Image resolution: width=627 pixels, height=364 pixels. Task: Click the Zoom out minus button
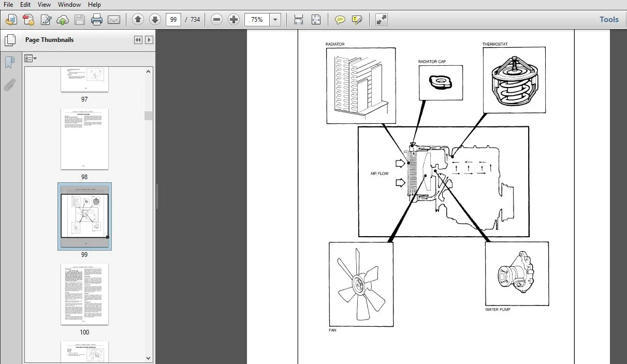217,20
